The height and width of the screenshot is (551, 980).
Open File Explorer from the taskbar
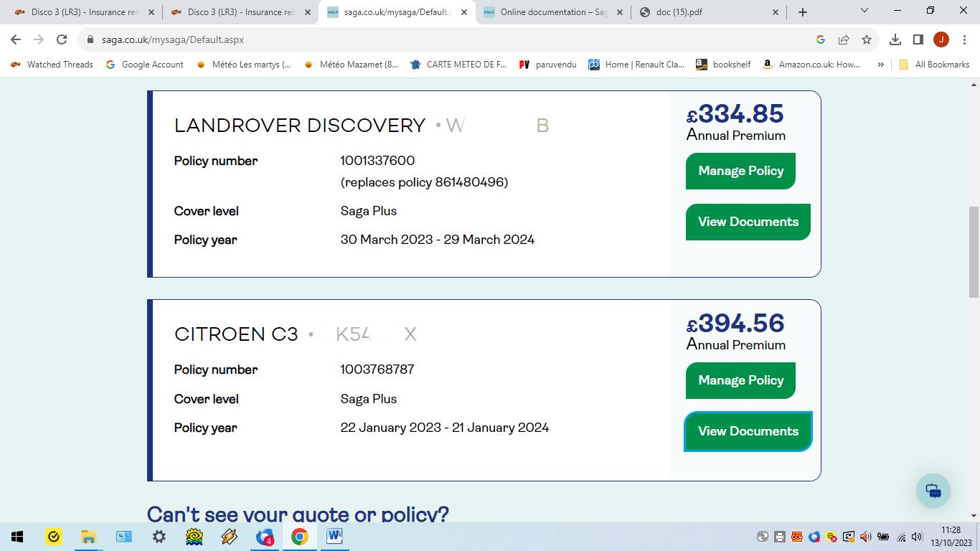pos(88,537)
